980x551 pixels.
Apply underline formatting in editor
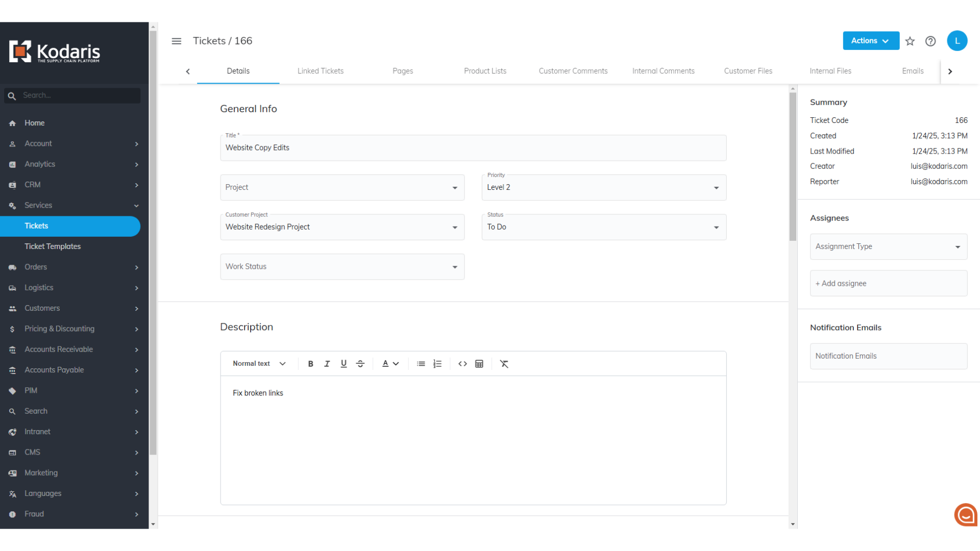pyautogui.click(x=344, y=364)
